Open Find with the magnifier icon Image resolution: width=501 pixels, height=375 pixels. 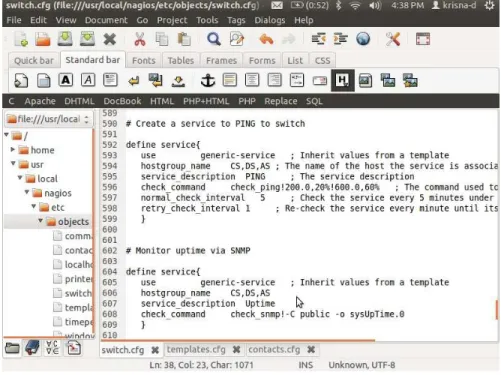(x=214, y=39)
